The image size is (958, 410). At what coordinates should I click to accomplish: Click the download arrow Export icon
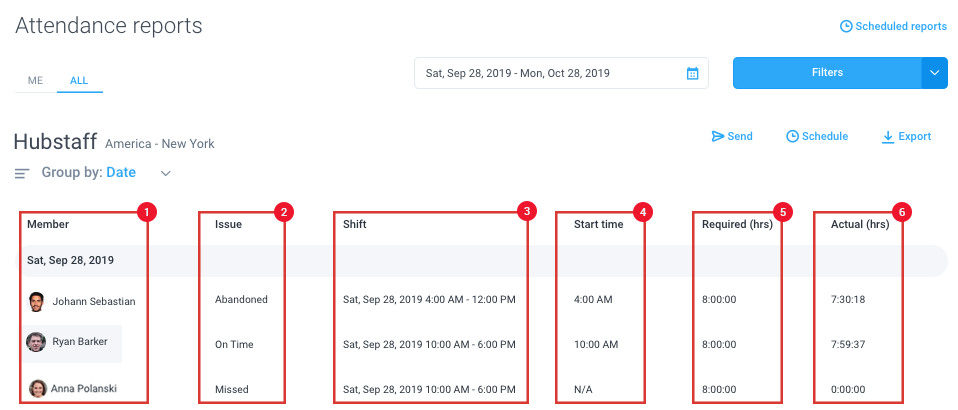(888, 137)
